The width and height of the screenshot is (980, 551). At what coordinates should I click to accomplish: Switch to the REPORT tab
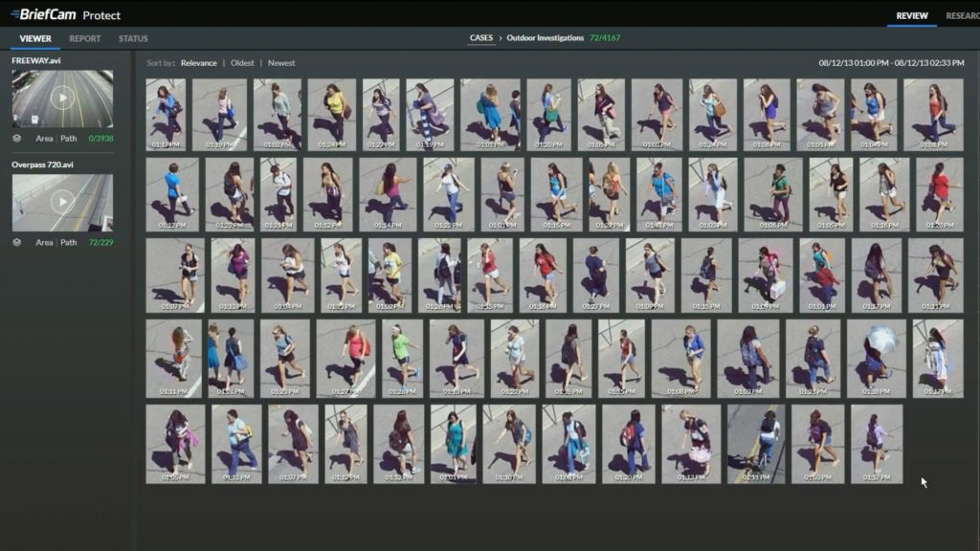tap(85, 38)
